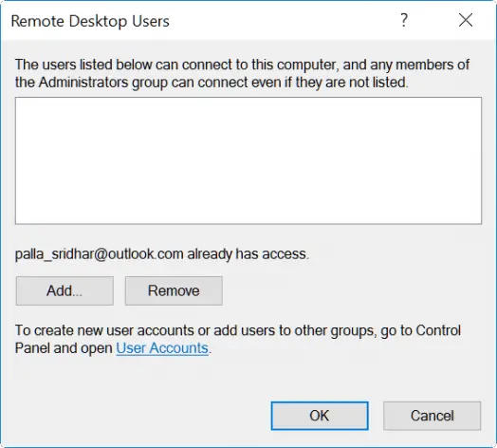
Task: Click the Remote Desktop Users title text
Action: click(90, 21)
